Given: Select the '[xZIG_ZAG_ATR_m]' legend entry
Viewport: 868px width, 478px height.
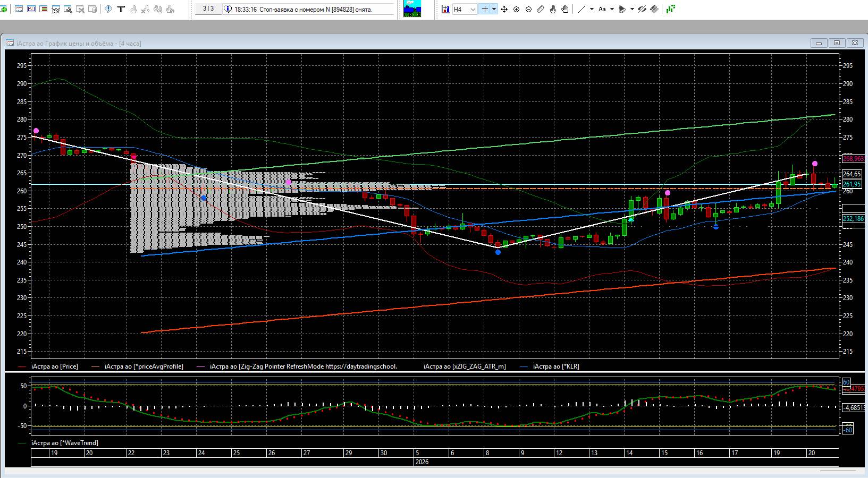Looking at the screenshot, I should tap(465, 366).
